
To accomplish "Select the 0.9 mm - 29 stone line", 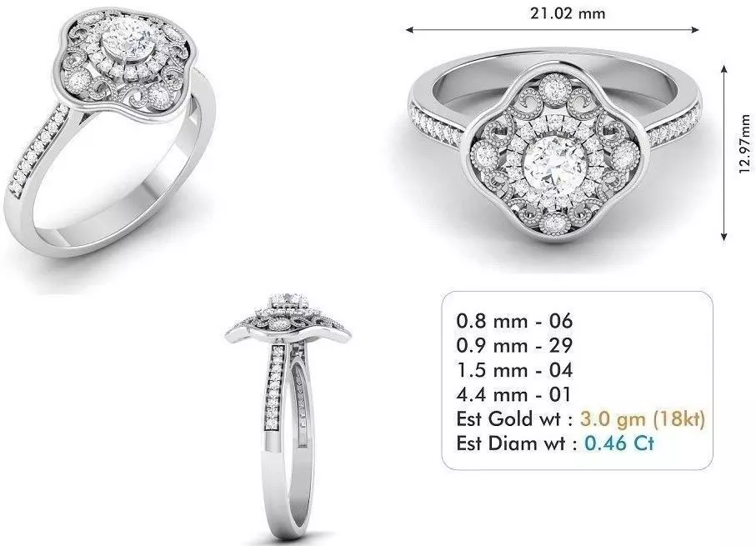I will (x=514, y=345).
